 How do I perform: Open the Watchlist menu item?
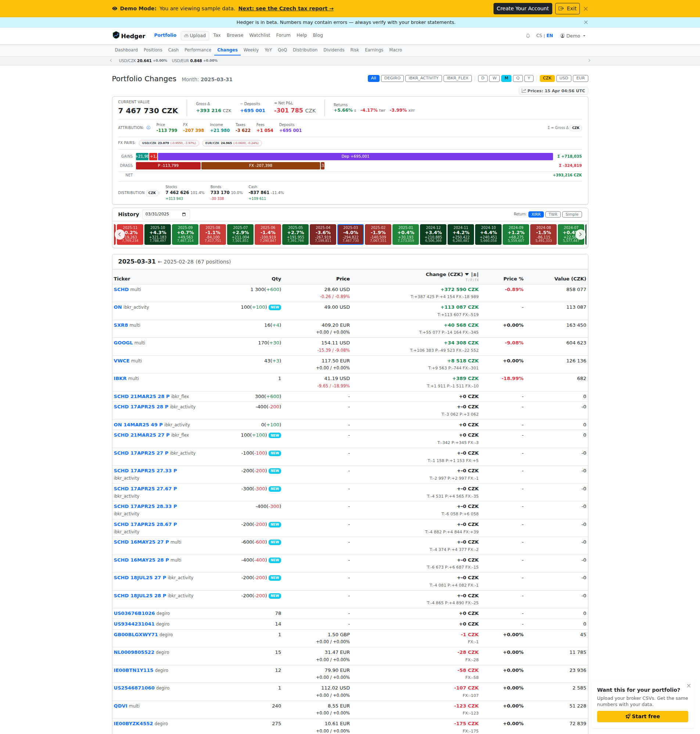click(260, 35)
